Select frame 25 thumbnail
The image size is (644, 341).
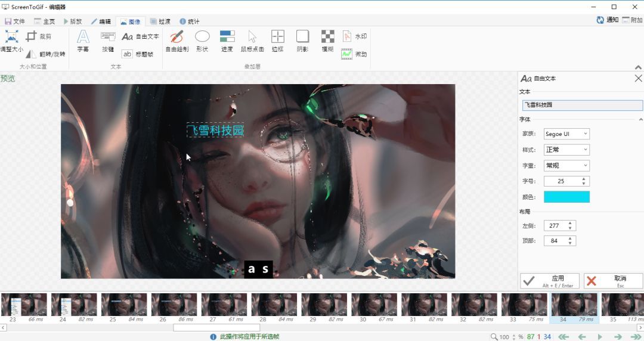pos(124,307)
